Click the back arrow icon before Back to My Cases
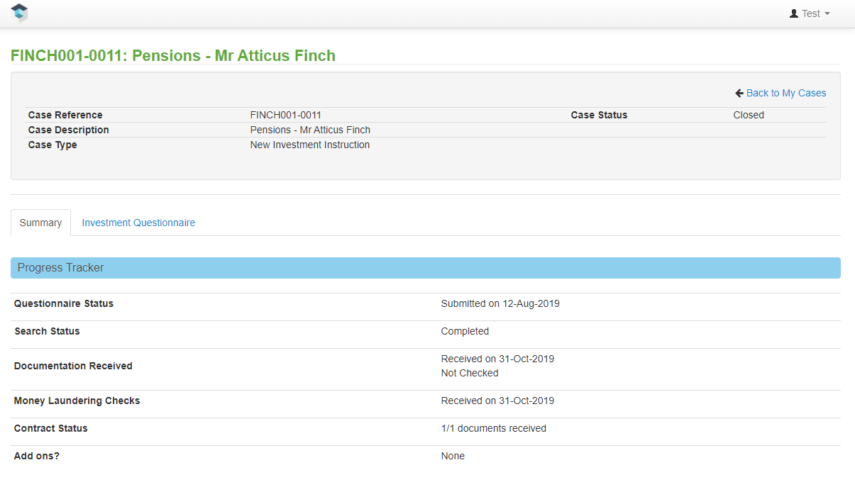Viewport: 855px width, 504px height. (x=739, y=93)
